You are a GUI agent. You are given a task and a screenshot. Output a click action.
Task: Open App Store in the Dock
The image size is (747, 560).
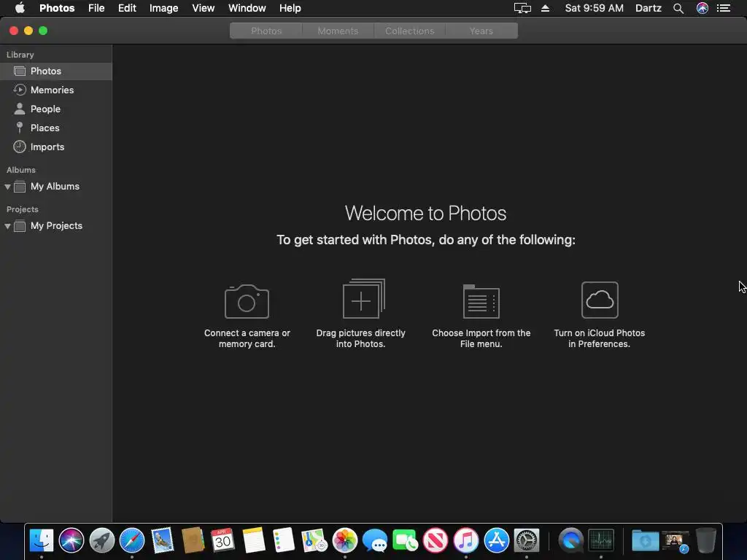point(496,540)
